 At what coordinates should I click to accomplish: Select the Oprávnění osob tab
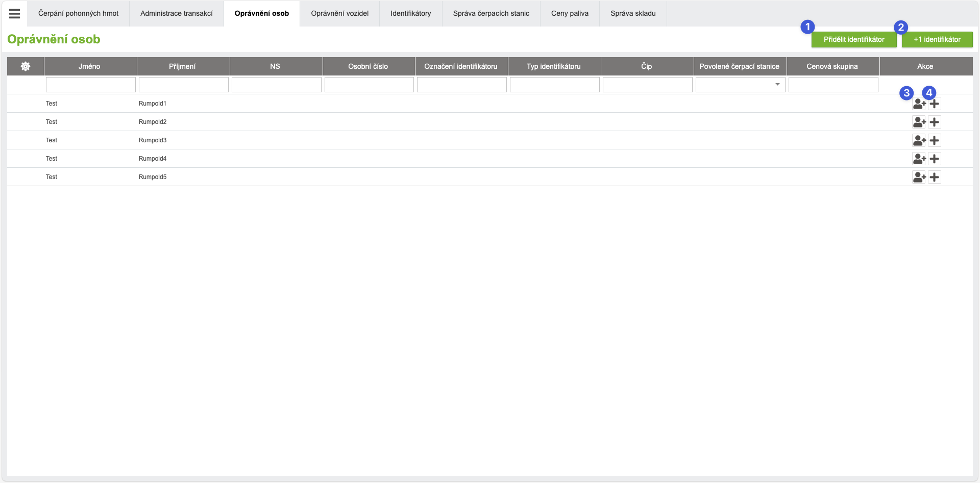tap(262, 13)
